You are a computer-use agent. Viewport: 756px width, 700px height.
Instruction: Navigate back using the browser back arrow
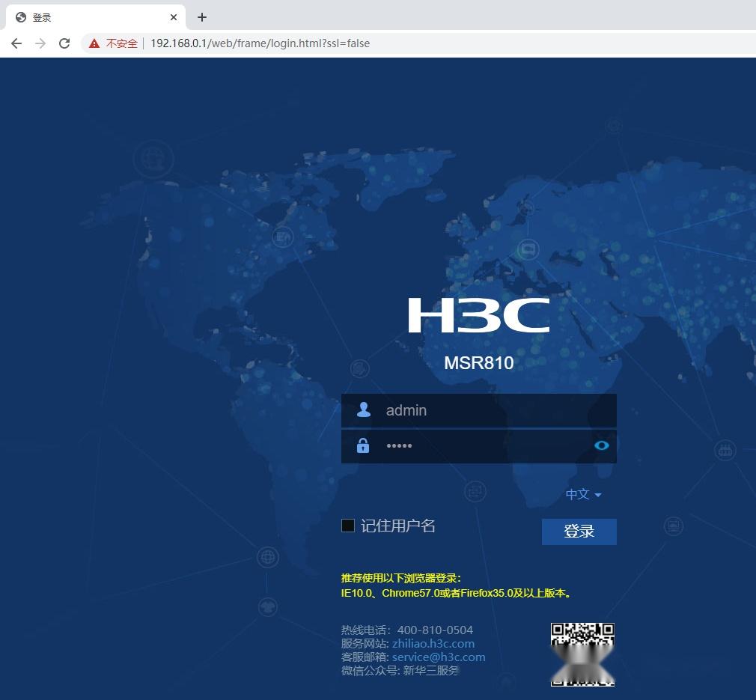pyautogui.click(x=16, y=43)
